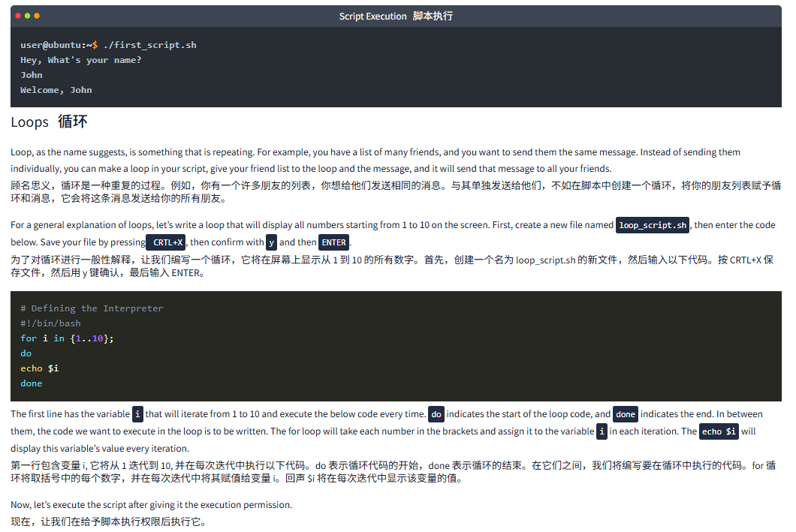Click the 'CRTL+X' key badge
This screenshot has height=532, width=796.
[166, 242]
